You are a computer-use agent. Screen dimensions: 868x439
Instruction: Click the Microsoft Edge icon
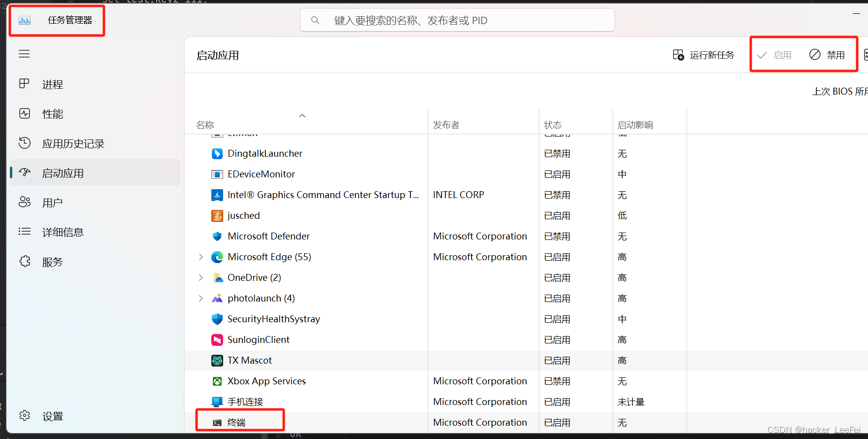(x=217, y=257)
